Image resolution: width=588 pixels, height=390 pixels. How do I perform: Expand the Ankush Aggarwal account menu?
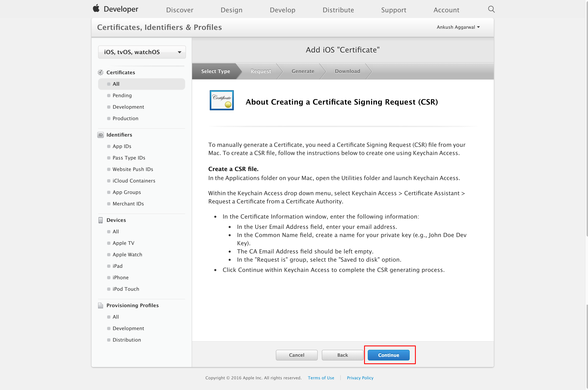(458, 27)
